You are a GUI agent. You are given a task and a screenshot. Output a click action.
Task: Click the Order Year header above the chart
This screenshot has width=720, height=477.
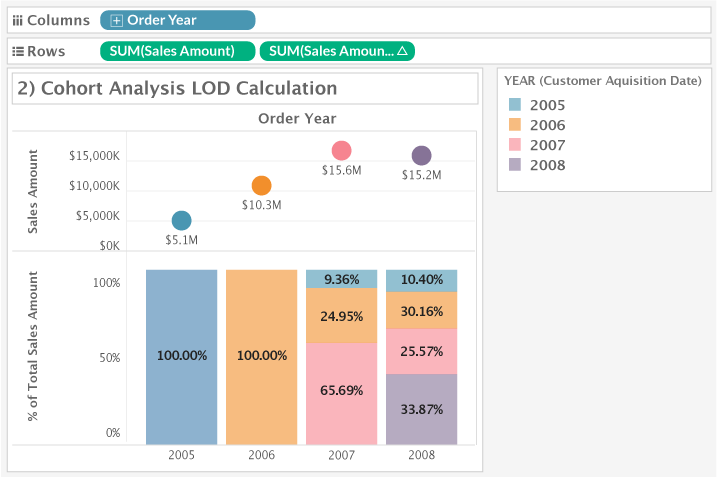[297, 118]
